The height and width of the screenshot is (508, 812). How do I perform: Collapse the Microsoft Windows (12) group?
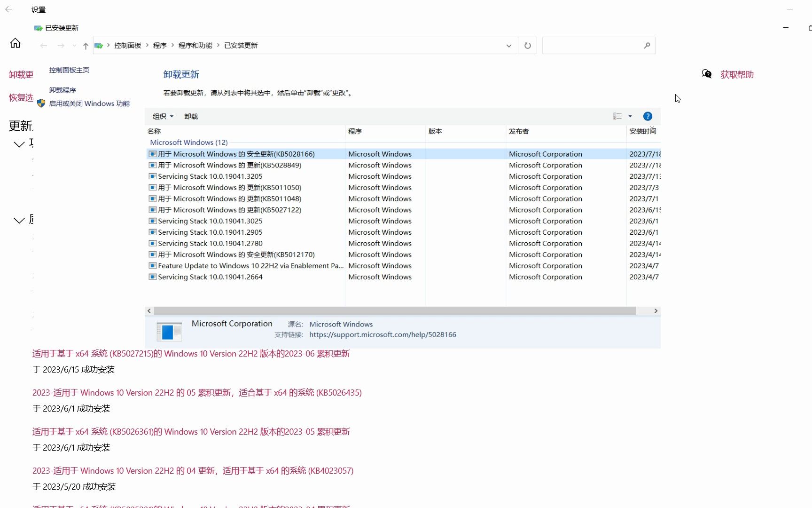189,143
